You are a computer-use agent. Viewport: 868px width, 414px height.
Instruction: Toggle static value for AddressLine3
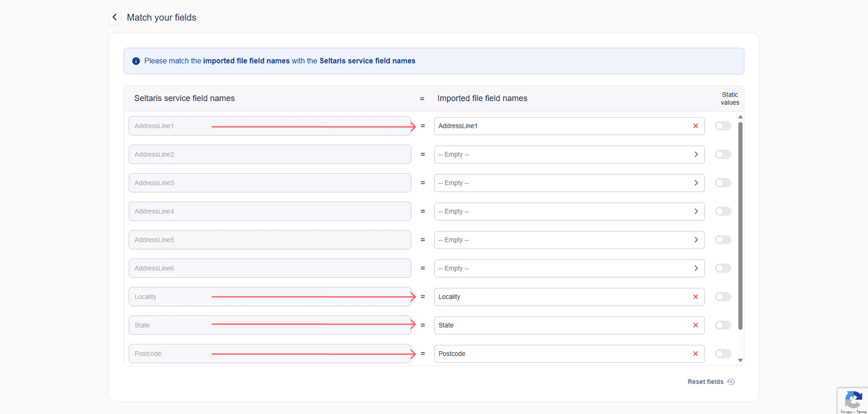tap(723, 183)
